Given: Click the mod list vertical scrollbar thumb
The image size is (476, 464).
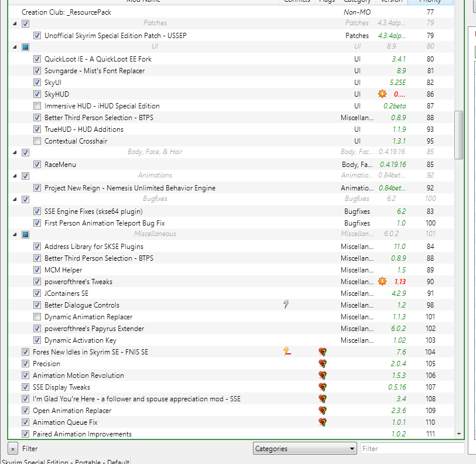Looking at the screenshot, I should pyautogui.click(x=458, y=135).
